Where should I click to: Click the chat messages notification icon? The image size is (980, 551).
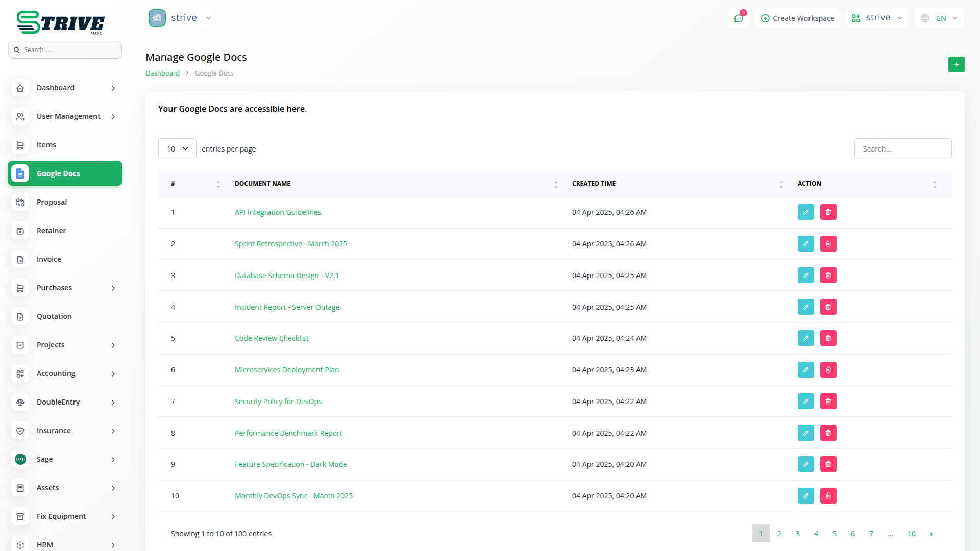pyautogui.click(x=739, y=18)
